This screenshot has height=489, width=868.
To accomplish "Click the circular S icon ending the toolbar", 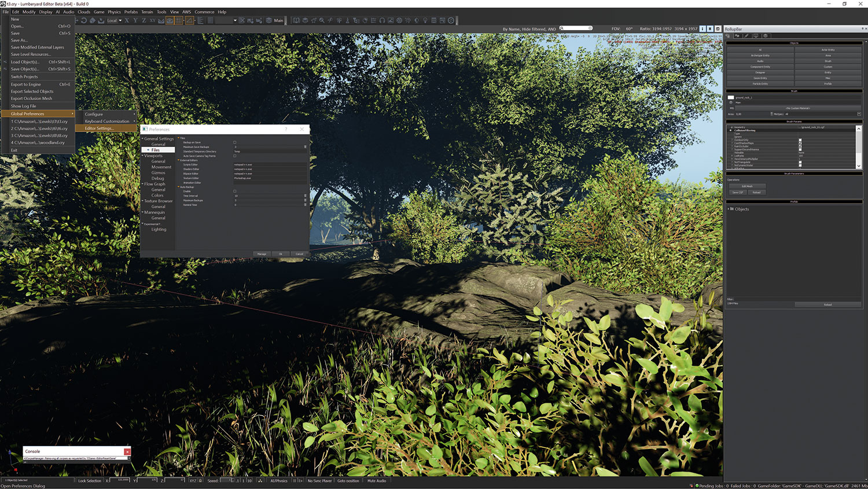I will tap(451, 20).
